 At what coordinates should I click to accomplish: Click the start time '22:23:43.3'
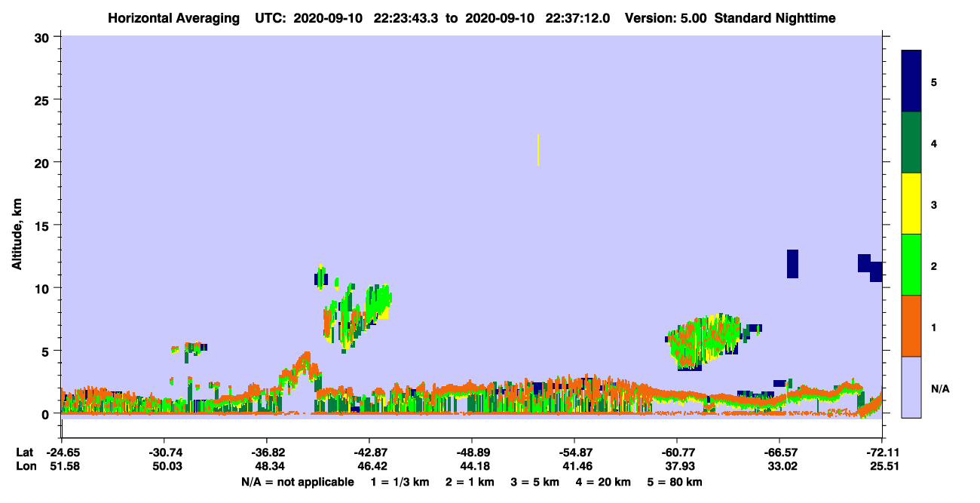(x=407, y=18)
